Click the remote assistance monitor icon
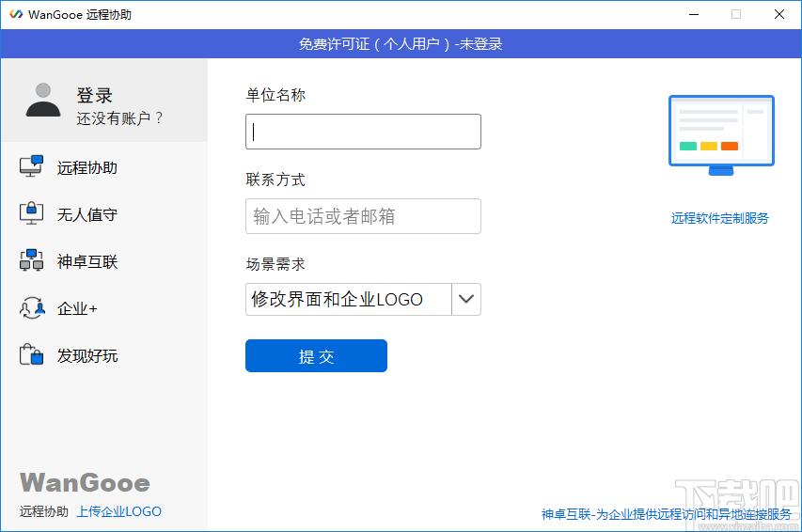802x532 pixels. (x=31, y=166)
